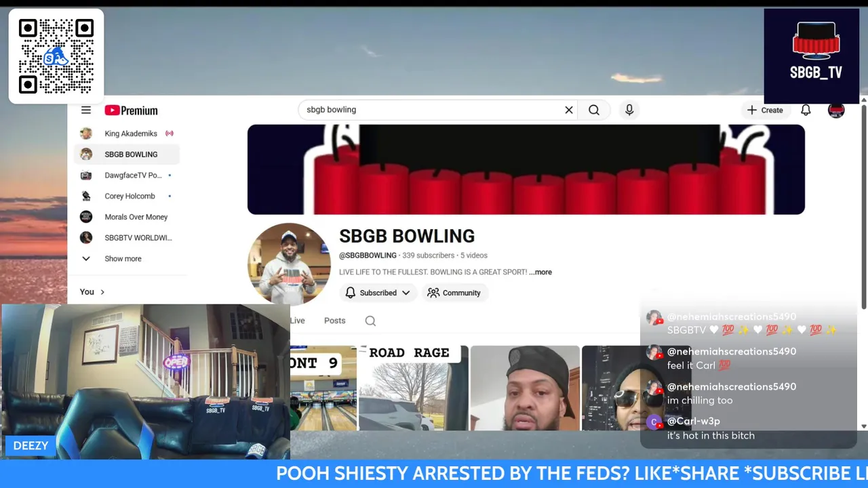Open the account avatar menu
The image size is (868, 488).
836,110
